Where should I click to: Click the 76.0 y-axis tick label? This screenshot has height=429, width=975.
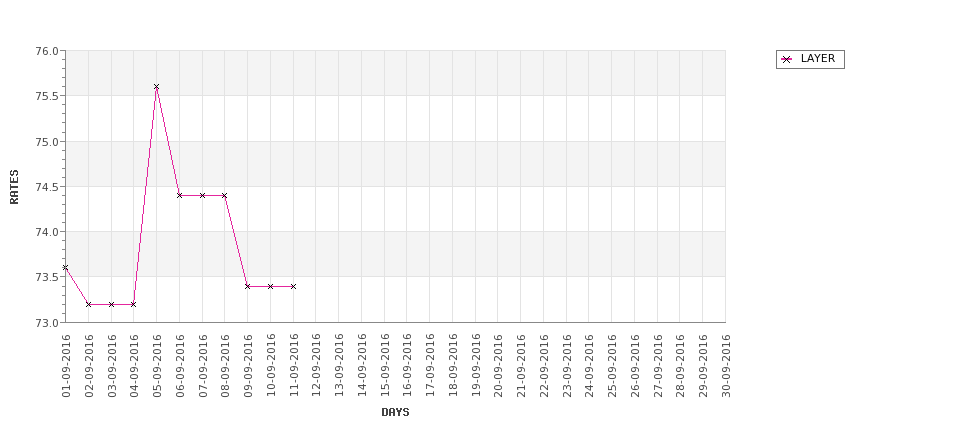pyautogui.click(x=47, y=51)
